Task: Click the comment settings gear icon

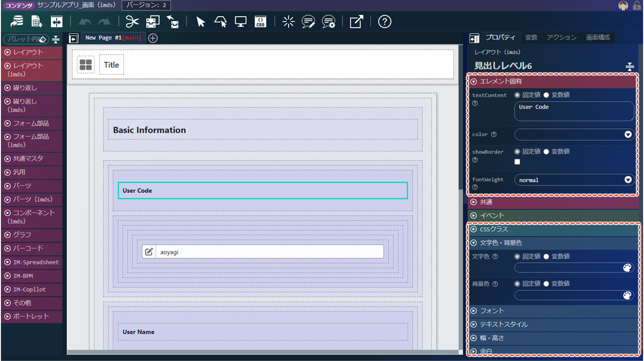Action: (329, 22)
